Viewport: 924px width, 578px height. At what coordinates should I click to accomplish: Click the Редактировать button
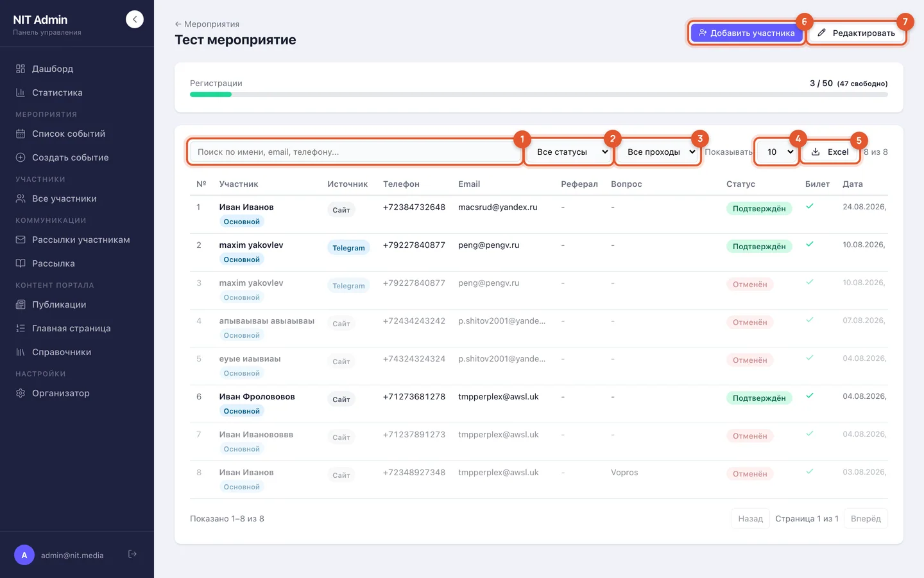pyautogui.click(x=857, y=33)
